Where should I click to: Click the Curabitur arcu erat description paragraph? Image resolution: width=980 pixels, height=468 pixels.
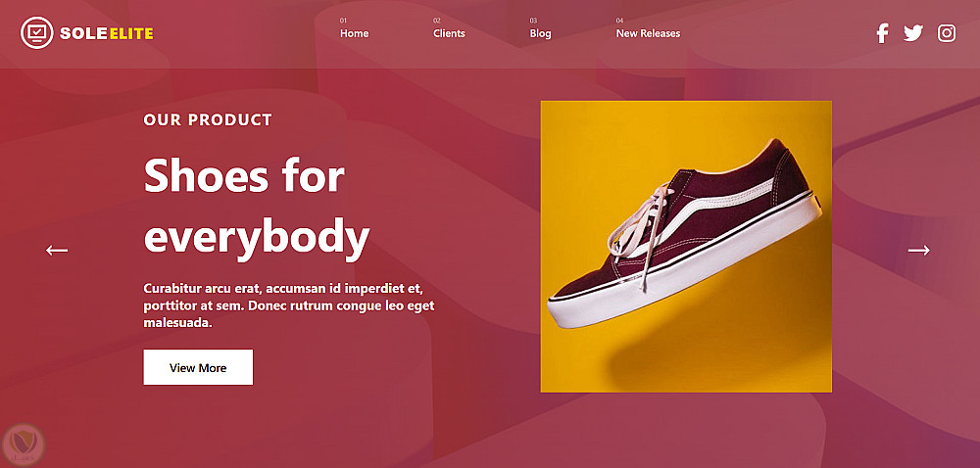coord(289,304)
